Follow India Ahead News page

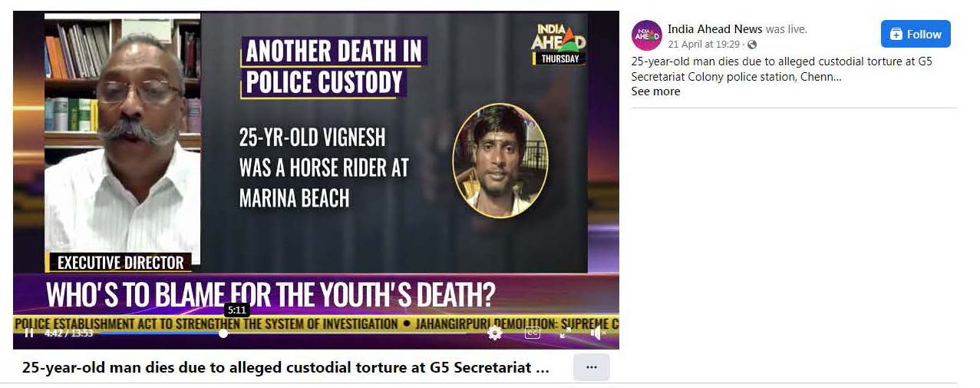(x=916, y=34)
